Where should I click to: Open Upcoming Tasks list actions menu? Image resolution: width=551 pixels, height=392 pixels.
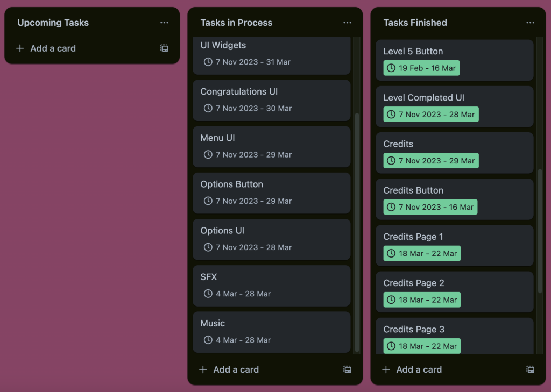tap(164, 23)
